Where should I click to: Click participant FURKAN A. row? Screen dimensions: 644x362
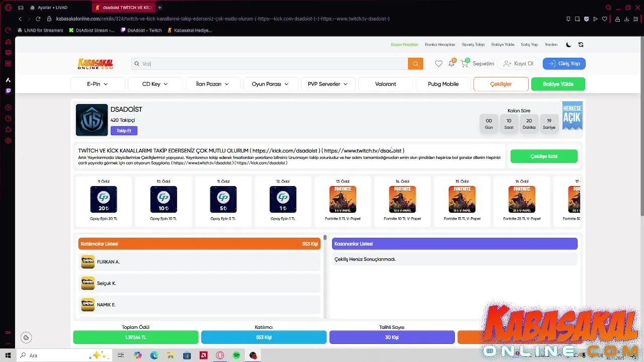(200, 262)
